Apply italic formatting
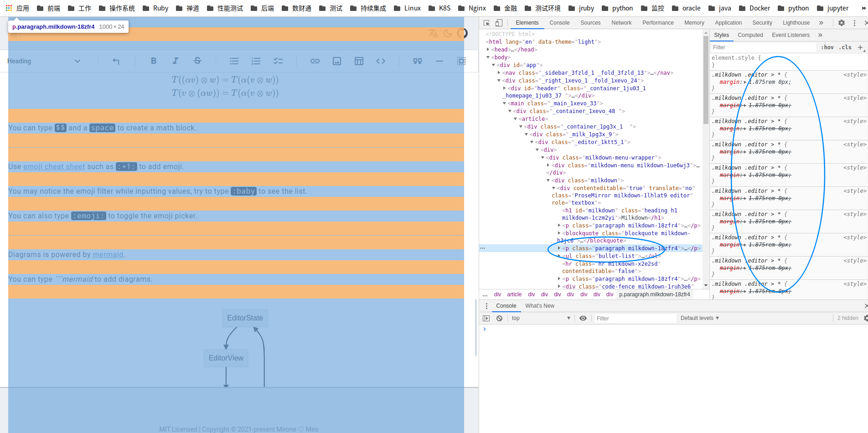This screenshot has width=868, height=433. pyautogui.click(x=176, y=61)
